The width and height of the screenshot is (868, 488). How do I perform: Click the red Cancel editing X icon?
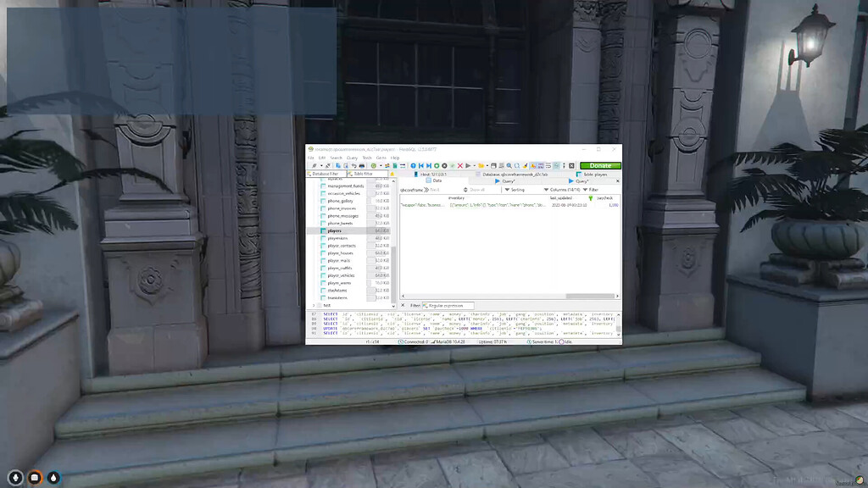click(459, 165)
